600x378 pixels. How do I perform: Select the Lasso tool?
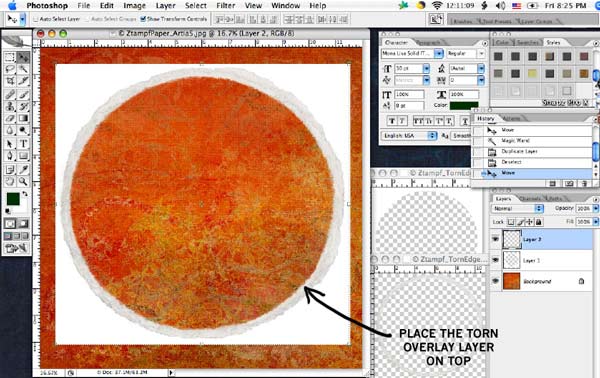coord(10,69)
